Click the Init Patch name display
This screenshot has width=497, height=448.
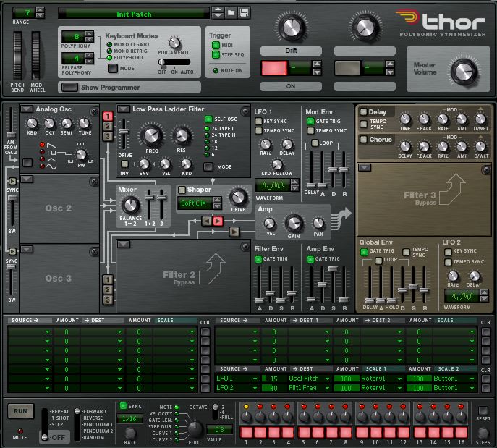pyautogui.click(x=134, y=13)
